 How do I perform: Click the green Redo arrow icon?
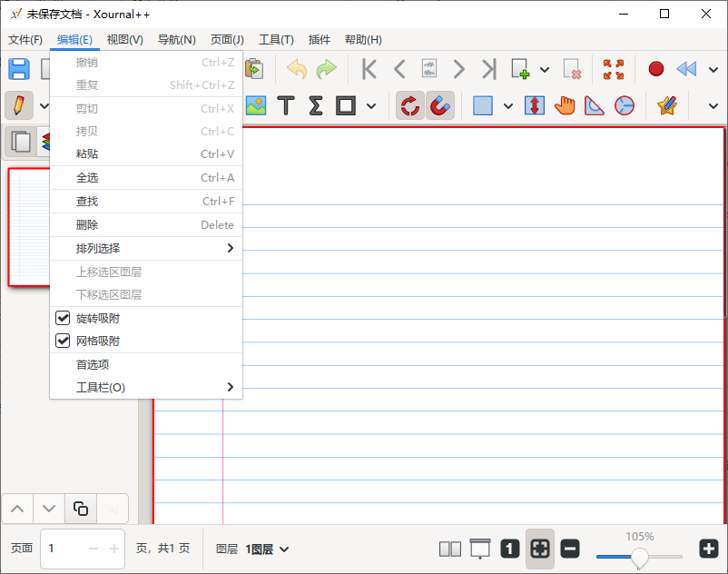point(327,69)
